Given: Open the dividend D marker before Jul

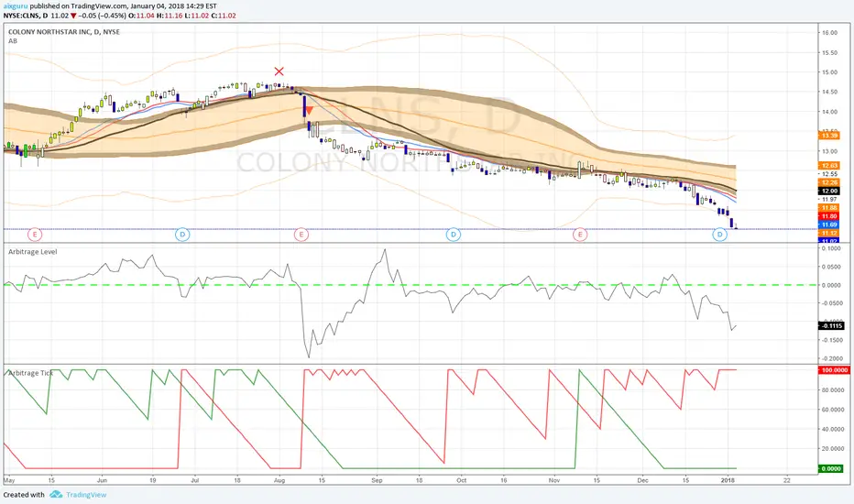Looking at the screenshot, I should (182, 235).
